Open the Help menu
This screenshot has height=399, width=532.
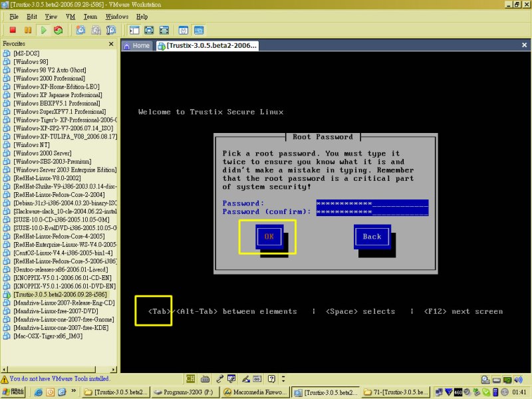142,17
